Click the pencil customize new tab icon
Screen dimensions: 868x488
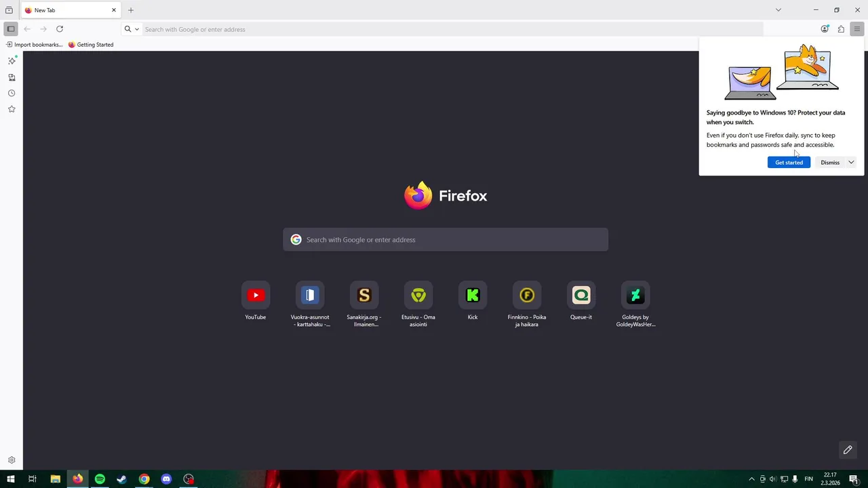pyautogui.click(x=848, y=450)
